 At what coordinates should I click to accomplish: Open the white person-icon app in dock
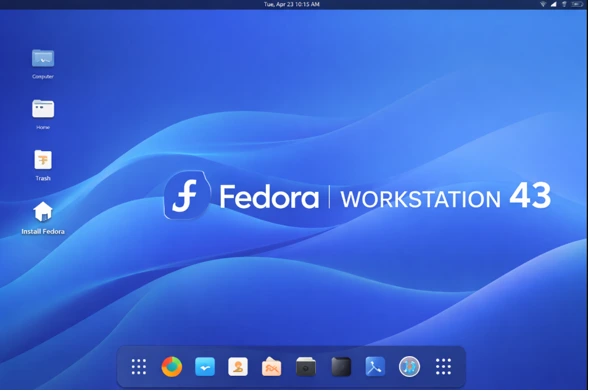[238, 367]
